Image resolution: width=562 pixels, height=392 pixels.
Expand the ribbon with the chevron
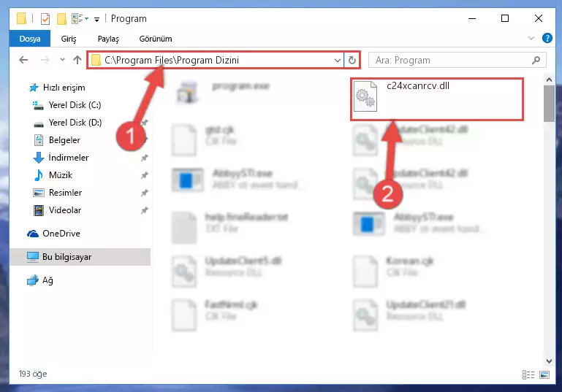pos(531,38)
